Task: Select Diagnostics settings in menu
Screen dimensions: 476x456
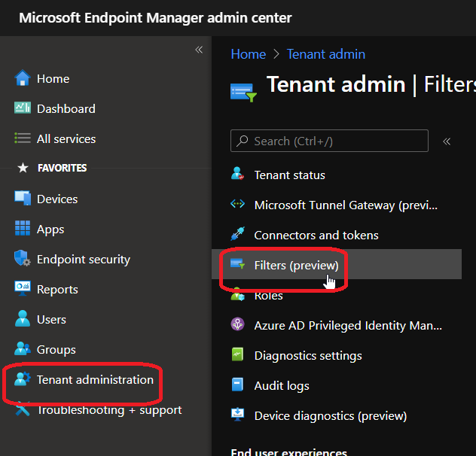Action: click(x=307, y=355)
